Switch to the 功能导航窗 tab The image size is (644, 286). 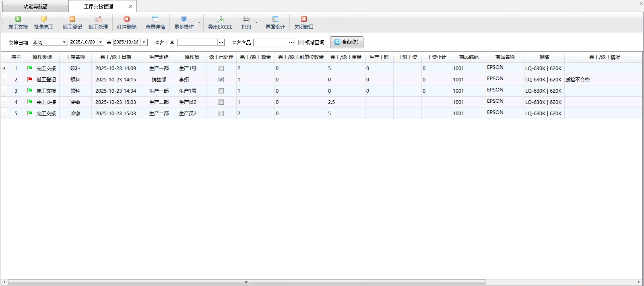(x=35, y=6)
